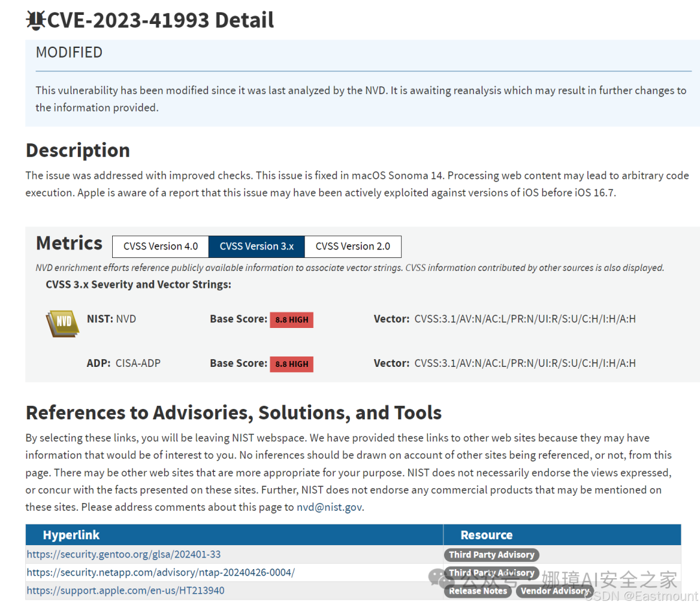Viewport: 700px width, 608px height.
Task: Click the Release Notes tag
Action: point(478,590)
